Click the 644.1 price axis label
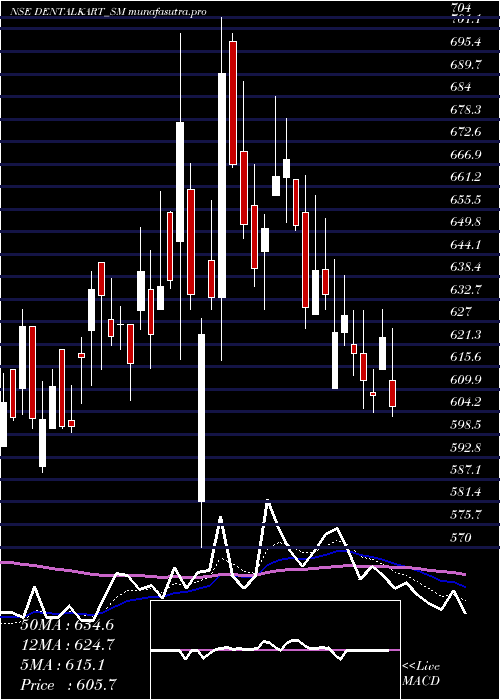The height and width of the screenshot is (700, 500). (x=466, y=245)
